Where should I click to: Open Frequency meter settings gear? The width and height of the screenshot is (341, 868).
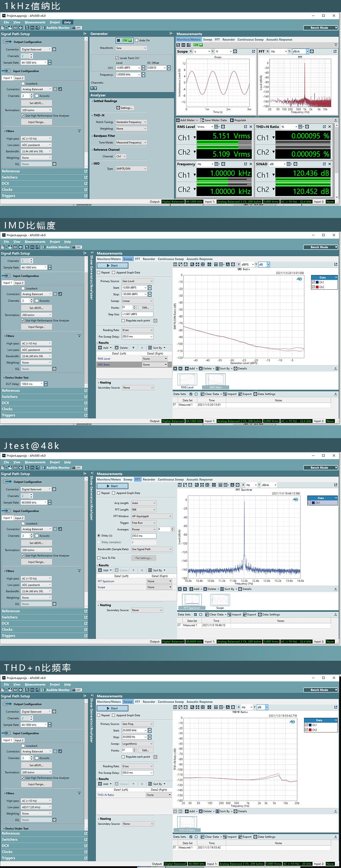223,164
